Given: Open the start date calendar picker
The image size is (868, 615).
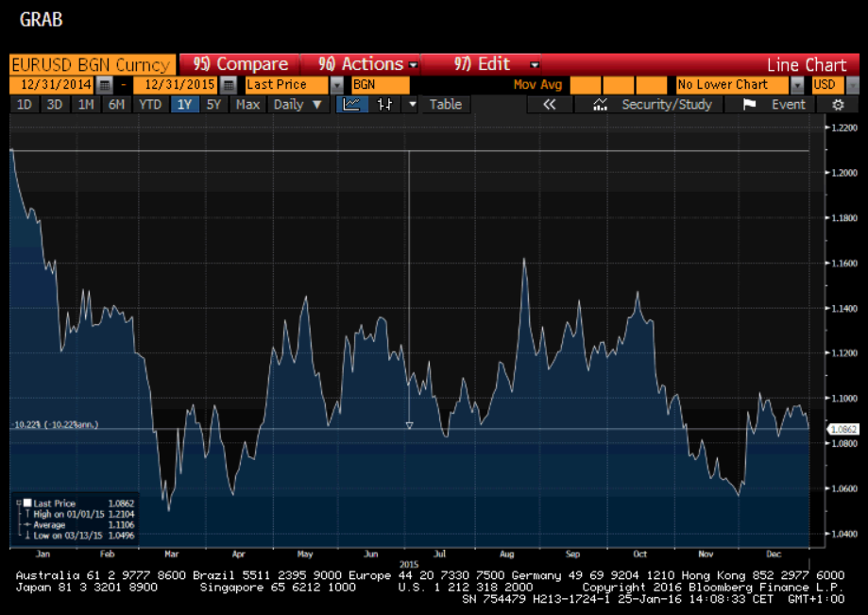Looking at the screenshot, I should (x=104, y=85).
